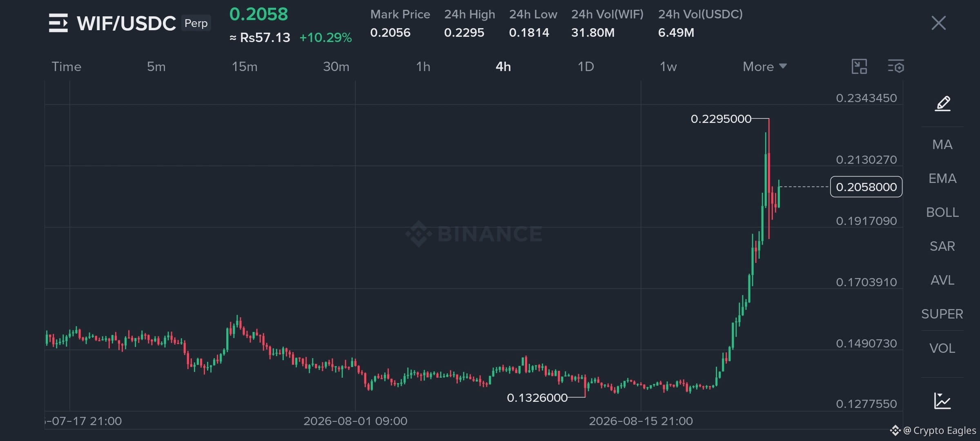This screenshot has width=980, height=441.
Task: Select the drawing pencil tool
Action: 942,103
